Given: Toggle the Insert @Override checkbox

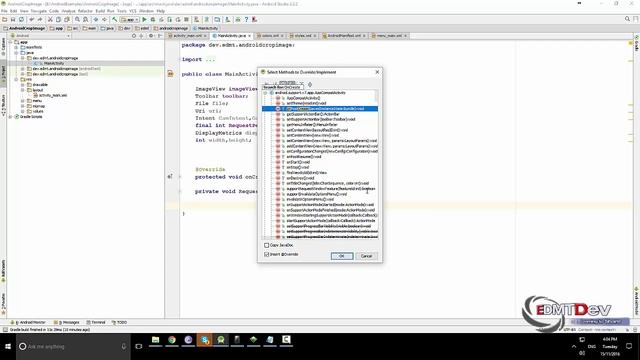Looking at the screenshot, I should [267, 254].
